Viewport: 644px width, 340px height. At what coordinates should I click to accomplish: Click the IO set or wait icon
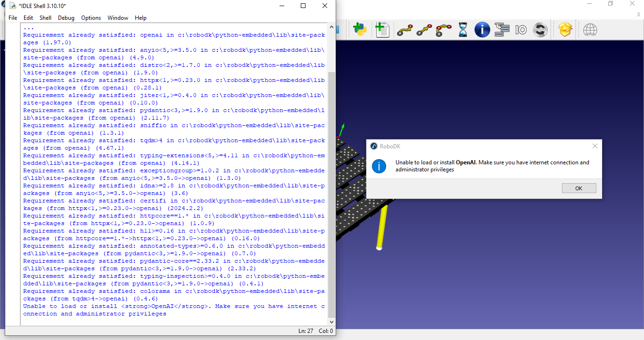click(521, 30)
